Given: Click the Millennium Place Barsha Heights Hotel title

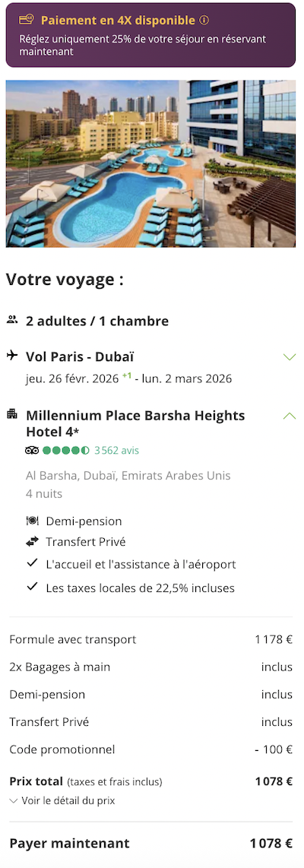Looking at the screenshot, I should 136,423.
